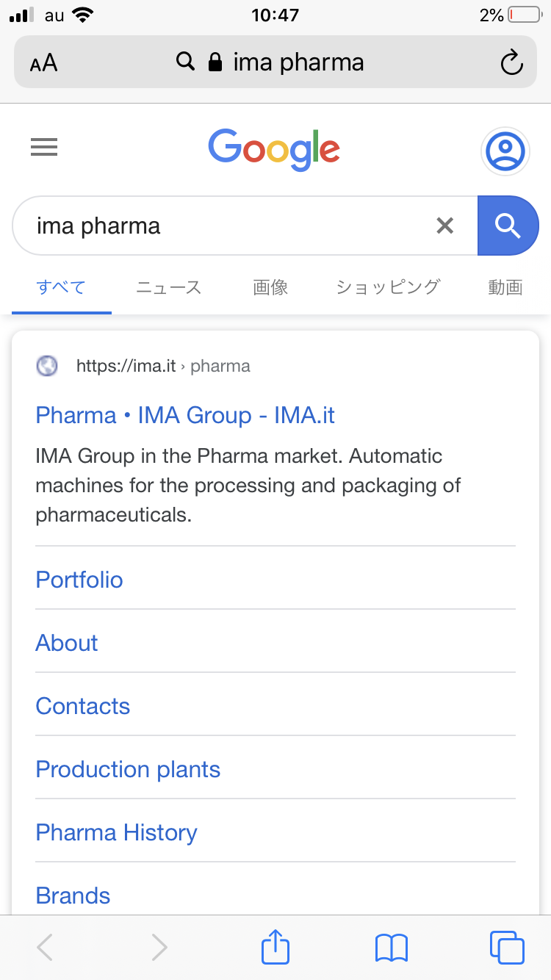Image resolution: width=551 pixels, height=980 pixels.
Task: Open the Google hamburger menu
Action: click(44, 148)
